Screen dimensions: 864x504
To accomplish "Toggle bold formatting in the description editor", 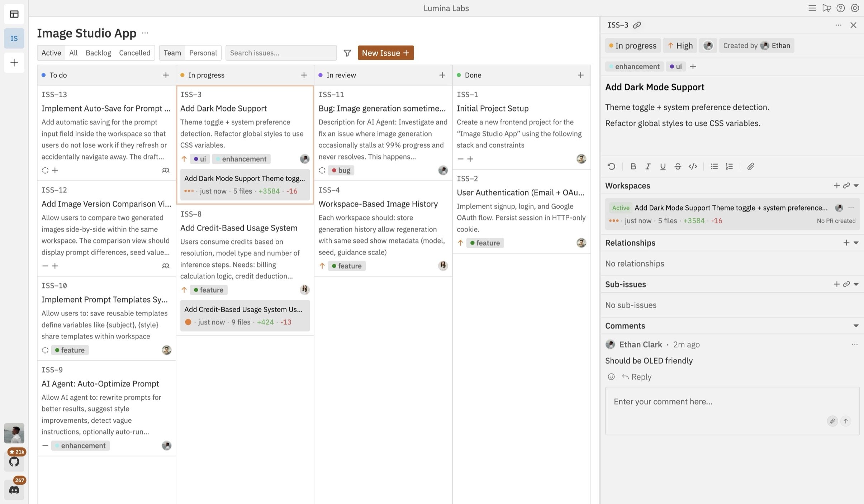I will [x=633, y=166].
